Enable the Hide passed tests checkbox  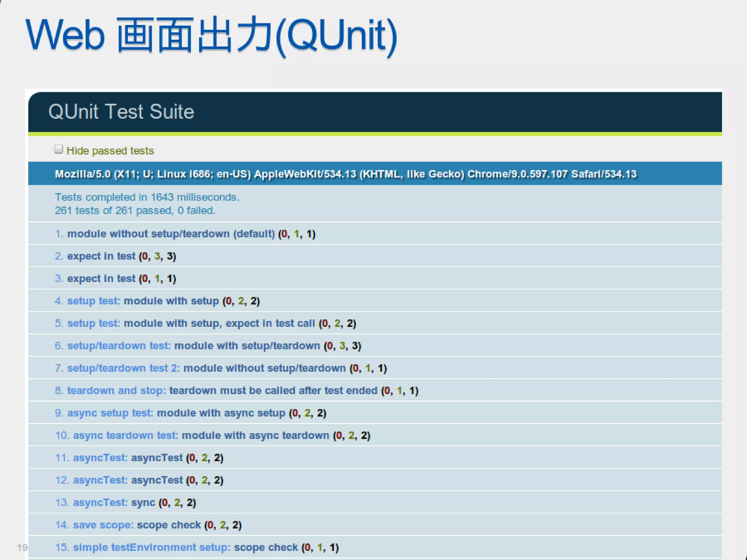(58, 149)
